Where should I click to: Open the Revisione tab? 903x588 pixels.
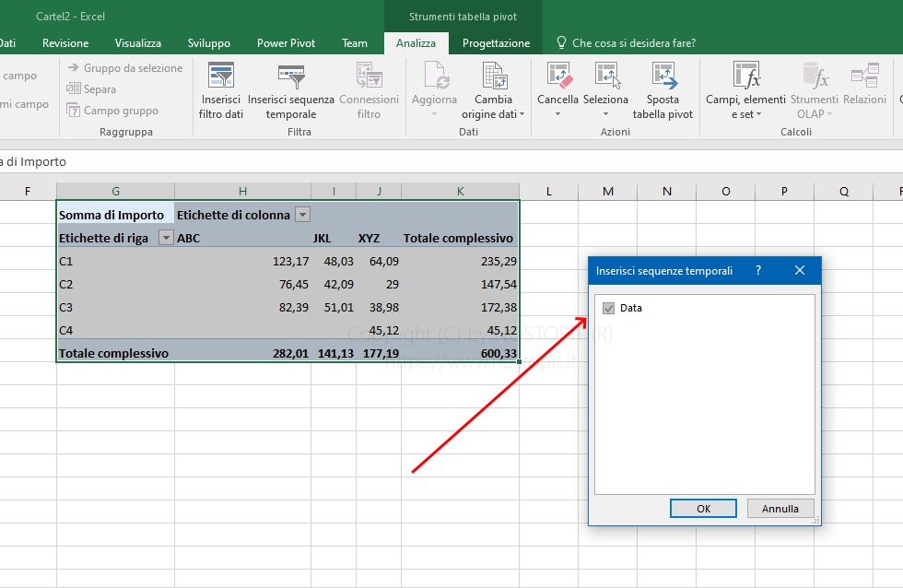tap(65, 43)
